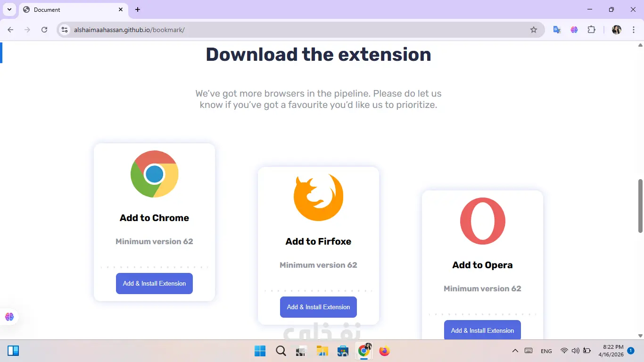The image size is (644, 362).
Task: Select the 'Add to Firfoxe' heading
Action: [x=319, y=241]
